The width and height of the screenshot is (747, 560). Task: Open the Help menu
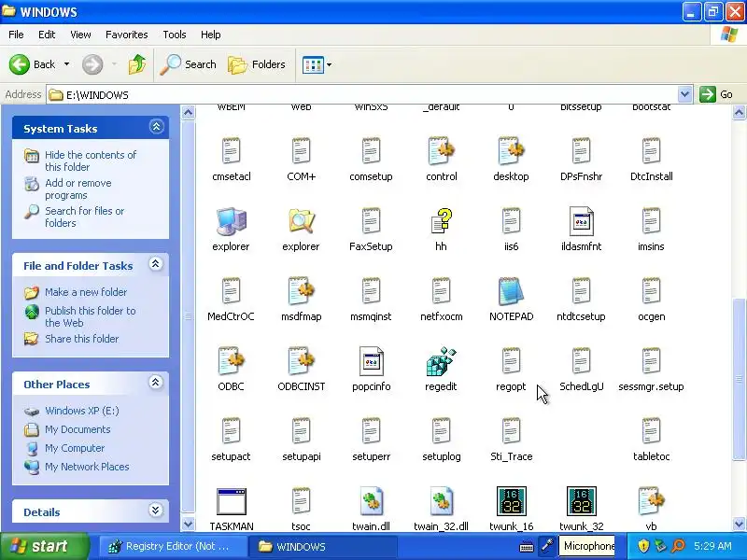tap(211, 35)
